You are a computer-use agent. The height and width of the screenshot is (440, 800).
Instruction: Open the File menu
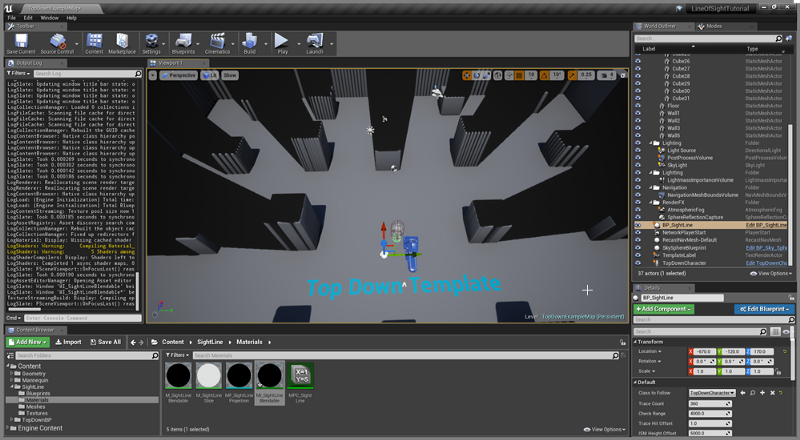coord(11,18)
